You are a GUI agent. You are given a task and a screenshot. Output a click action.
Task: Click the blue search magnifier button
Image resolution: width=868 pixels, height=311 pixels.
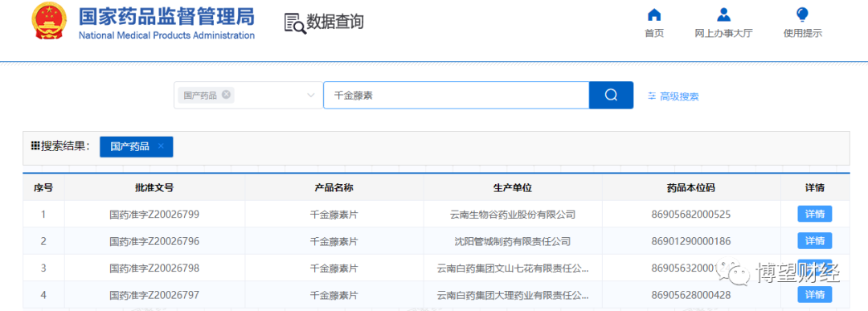611,95
